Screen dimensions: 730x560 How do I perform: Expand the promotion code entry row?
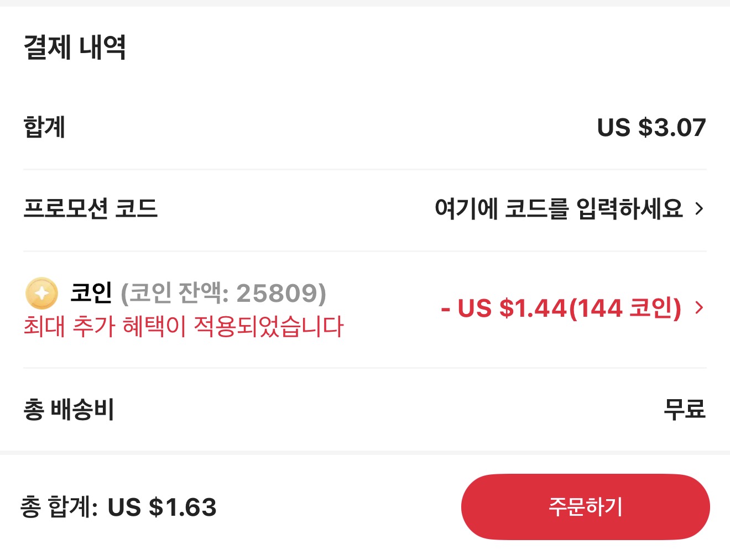click(x=701, y=209)
